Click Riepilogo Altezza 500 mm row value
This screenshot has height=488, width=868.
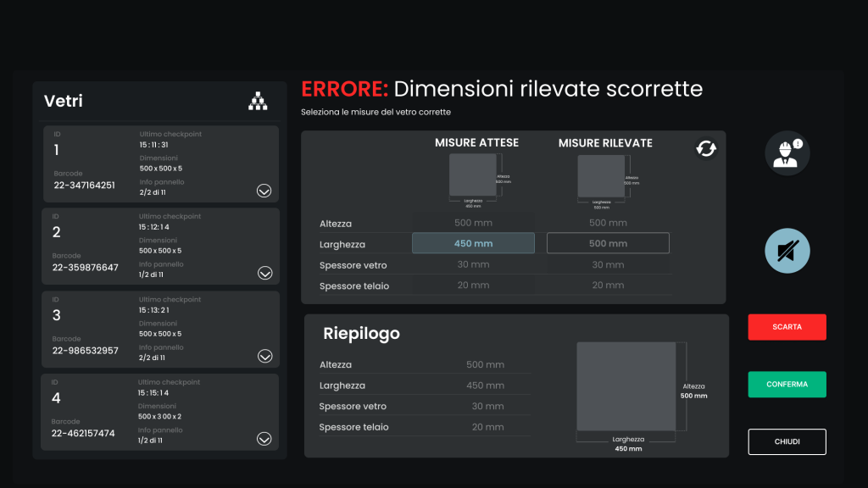pos(486,364)
